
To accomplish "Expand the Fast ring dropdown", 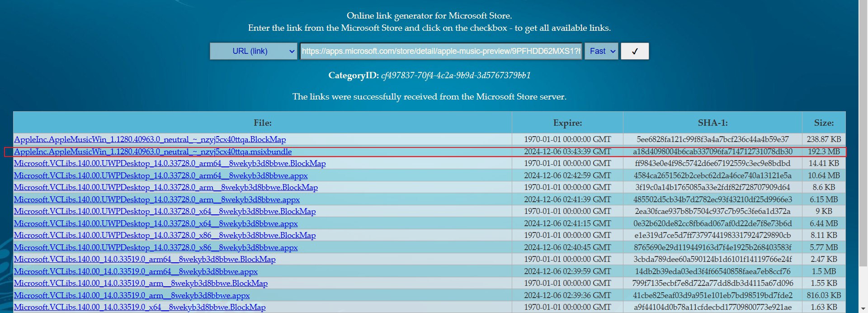I will 601,51.
